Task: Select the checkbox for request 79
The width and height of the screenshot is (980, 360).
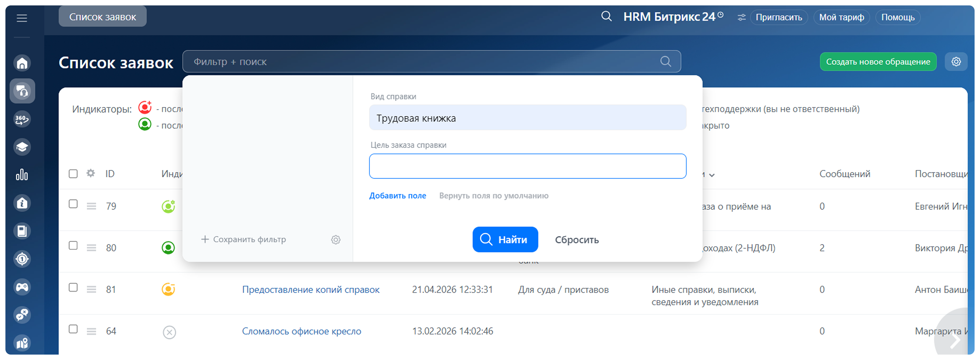Action: click(73, 204)
